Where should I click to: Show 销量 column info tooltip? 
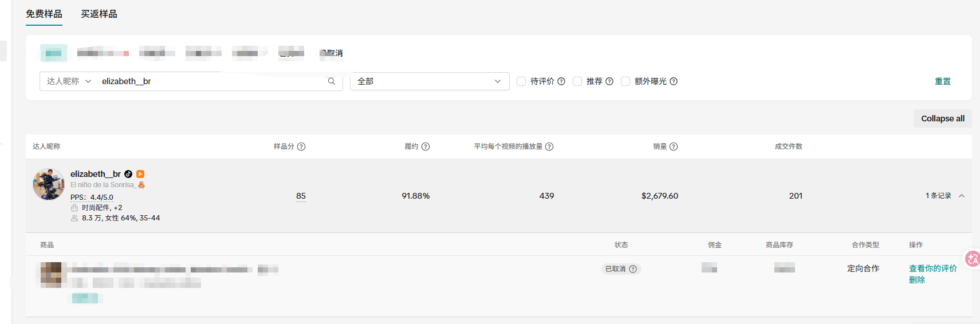click(x=674, y=147)
